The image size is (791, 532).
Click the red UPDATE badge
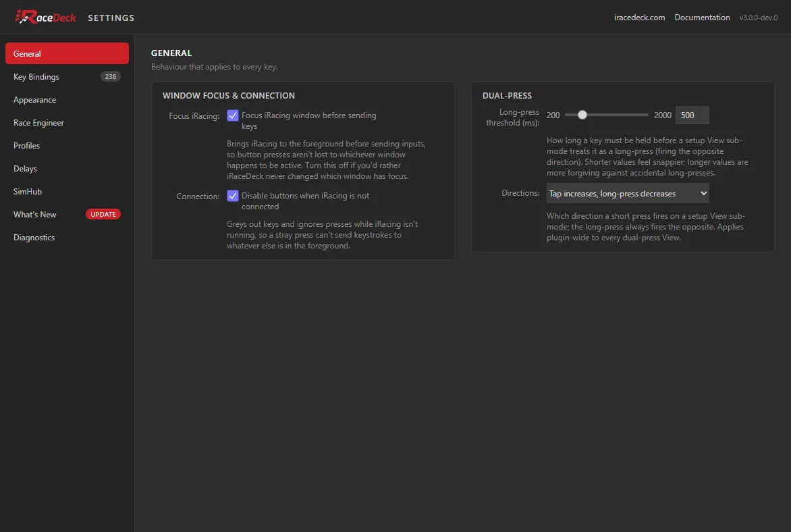pyautogui.click(x=103, y=214)
